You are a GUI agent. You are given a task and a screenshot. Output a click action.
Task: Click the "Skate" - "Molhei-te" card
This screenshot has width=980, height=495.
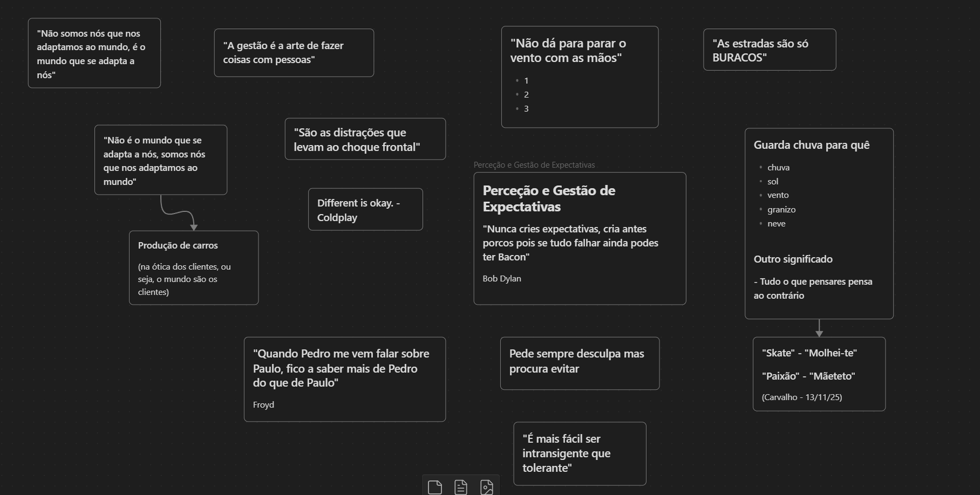point(819,374)
